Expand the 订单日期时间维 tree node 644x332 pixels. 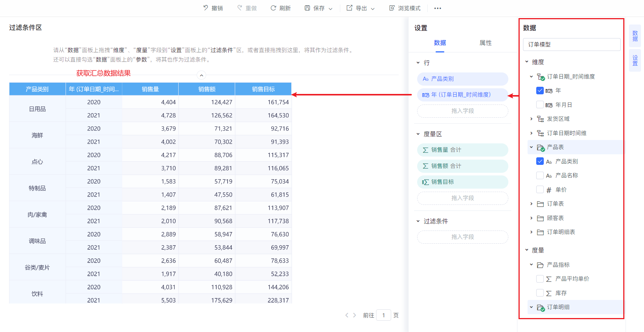point(531,133)
